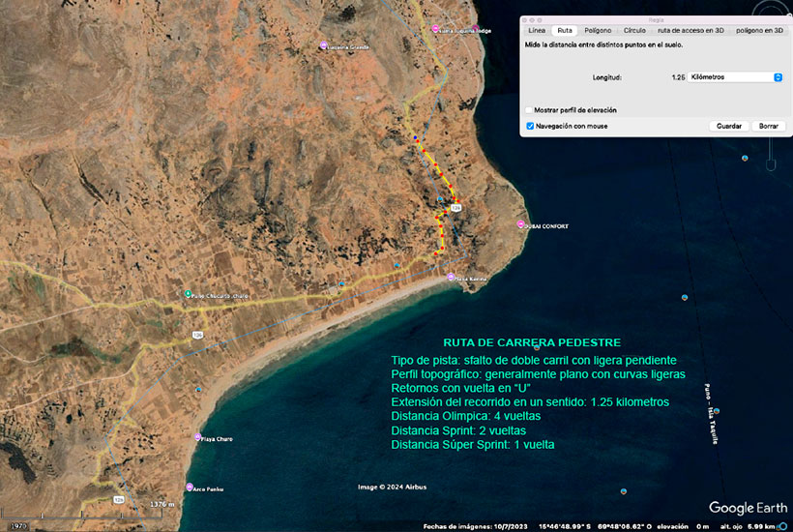793x532 pixels.
Task: Click the blue starting point of route
Action: [x=416, y=138]
